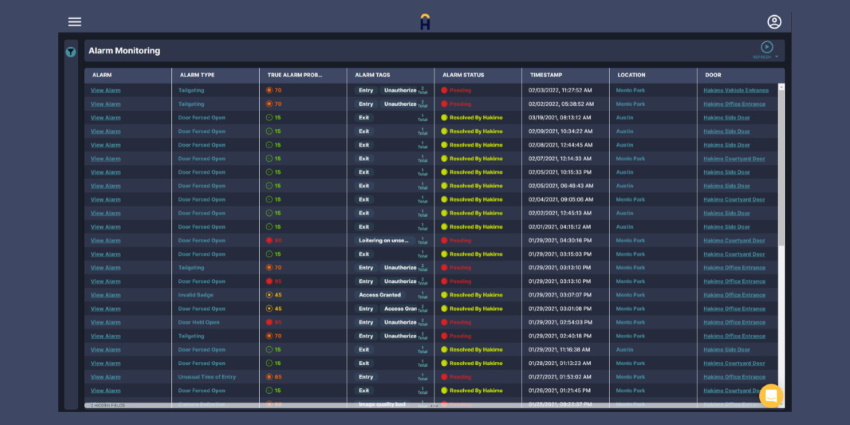Screen dimensions: 850x425
Task: Open the user profile account icon
Action: coord(774,21)
